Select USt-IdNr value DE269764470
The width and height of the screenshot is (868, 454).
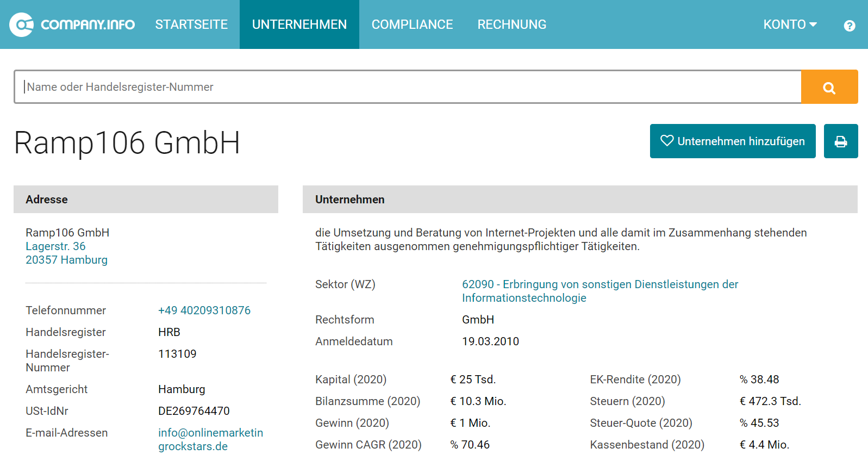[x=194, y=411]
